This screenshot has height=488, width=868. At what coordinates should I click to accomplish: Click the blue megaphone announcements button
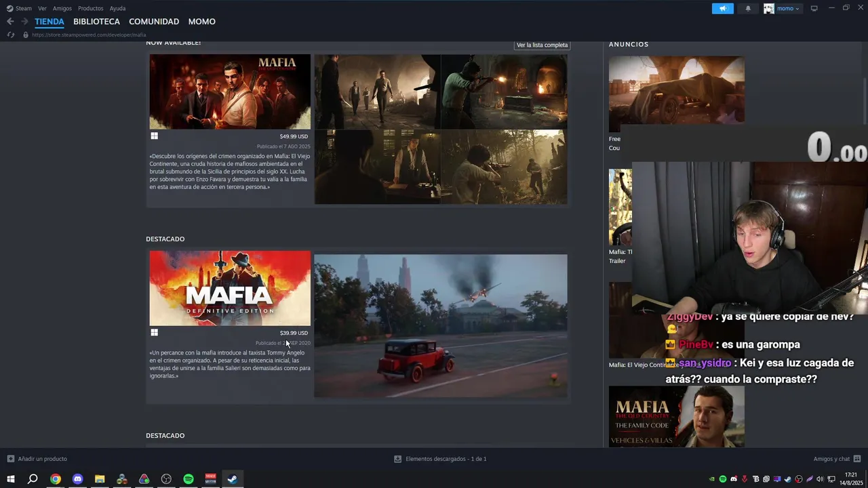pos(723,8)
